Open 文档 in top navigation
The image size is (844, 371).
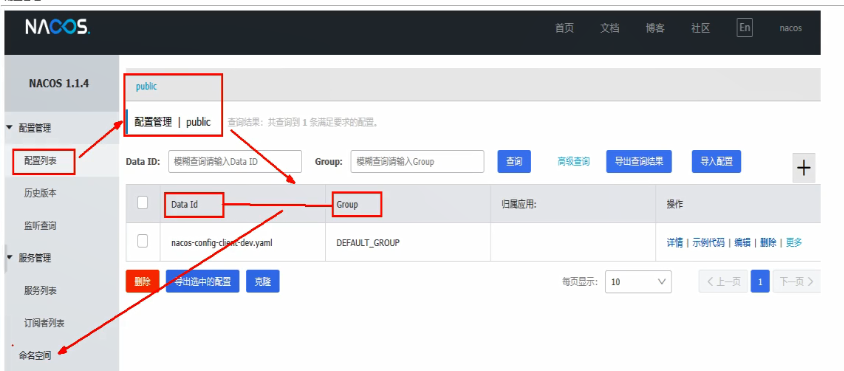(x=610, y=29)
